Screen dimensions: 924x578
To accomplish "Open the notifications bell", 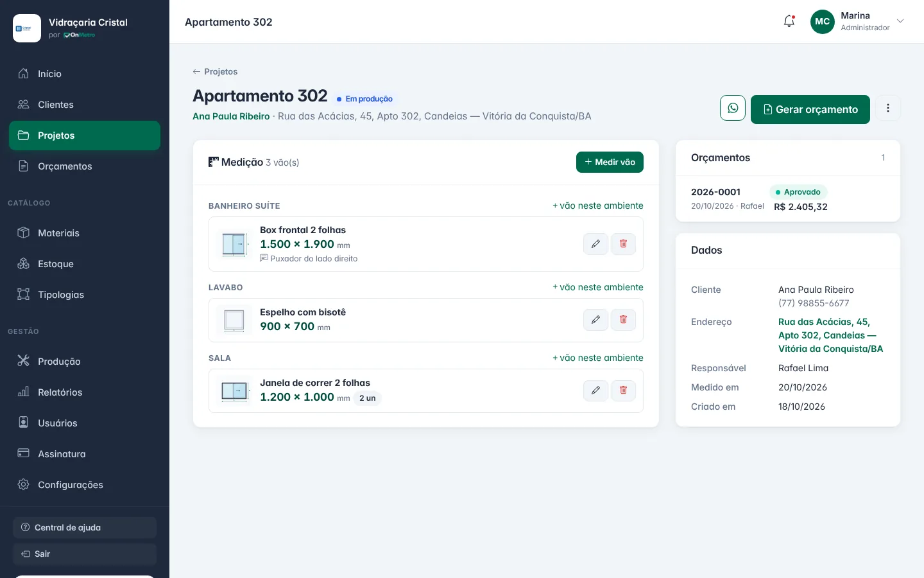I will (789, 21).
